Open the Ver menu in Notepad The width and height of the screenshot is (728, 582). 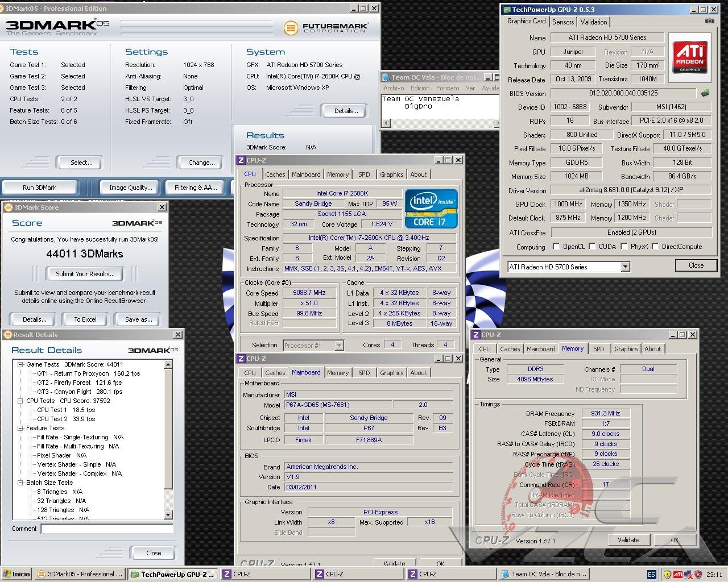pyautogui.click(x=470, y=88)
